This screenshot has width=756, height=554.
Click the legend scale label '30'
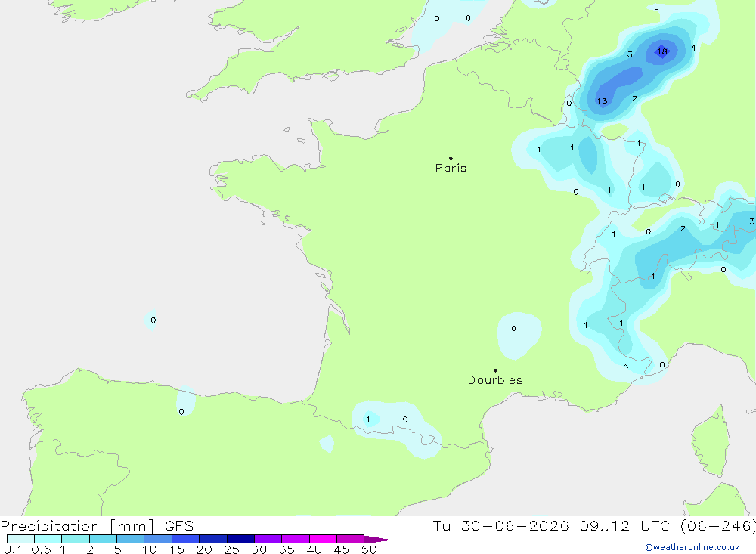[259, 549]
